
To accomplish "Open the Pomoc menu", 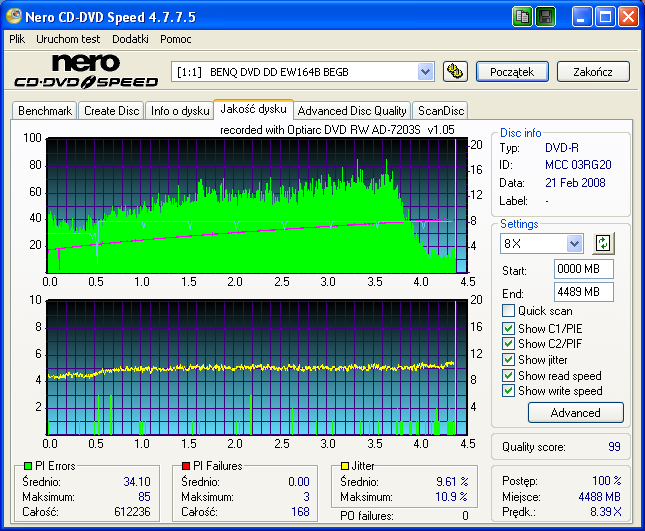I will (176, 39).
